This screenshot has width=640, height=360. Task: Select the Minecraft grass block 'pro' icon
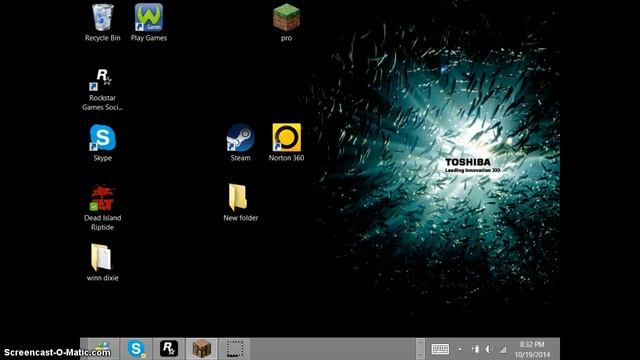point(286,18)
